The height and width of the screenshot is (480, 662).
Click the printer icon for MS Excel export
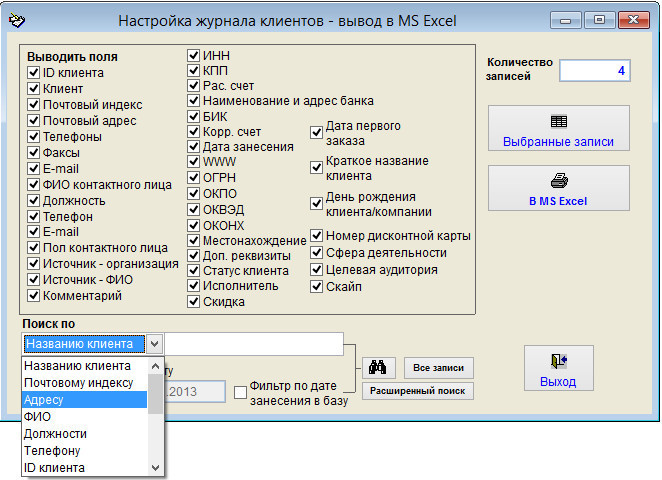coord(558,182)
